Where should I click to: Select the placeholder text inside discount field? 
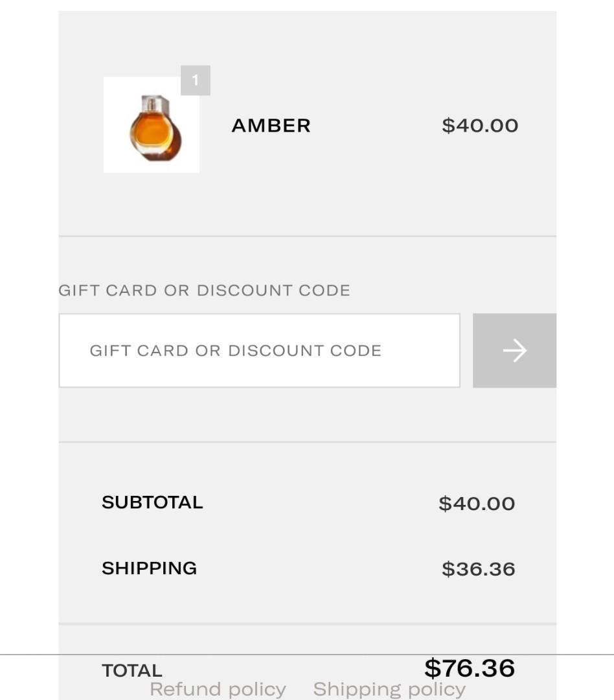click(x=236, y=351)
